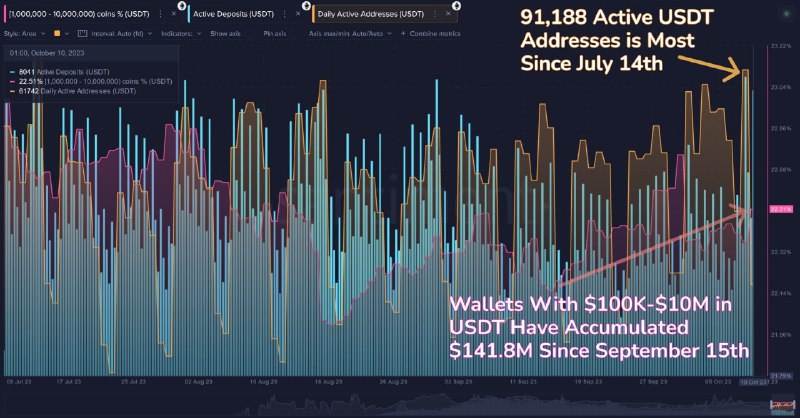Click the 03 Sep 23 date label
Image resolution: width=800 pixels, height=418 pixels.
tap(459, 382)
